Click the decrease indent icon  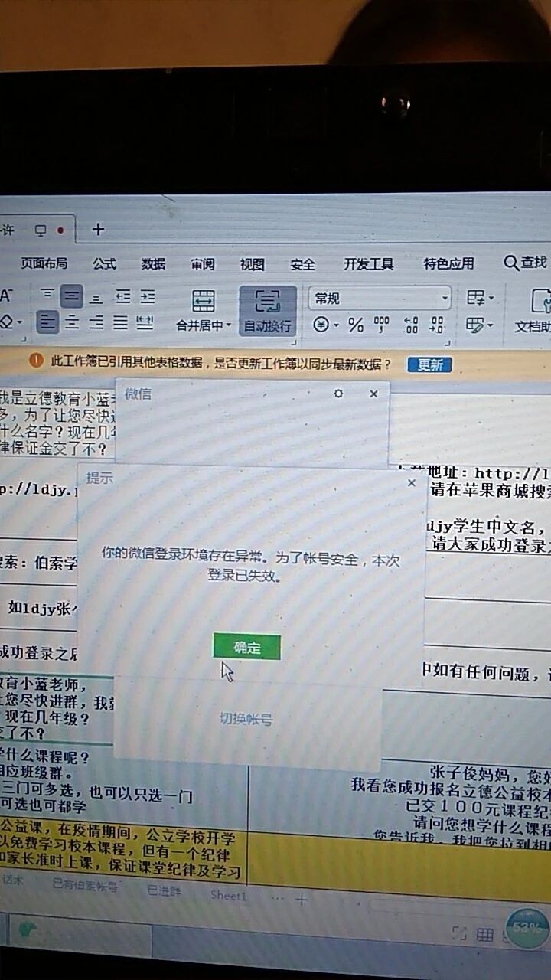(x=122, y=296)
